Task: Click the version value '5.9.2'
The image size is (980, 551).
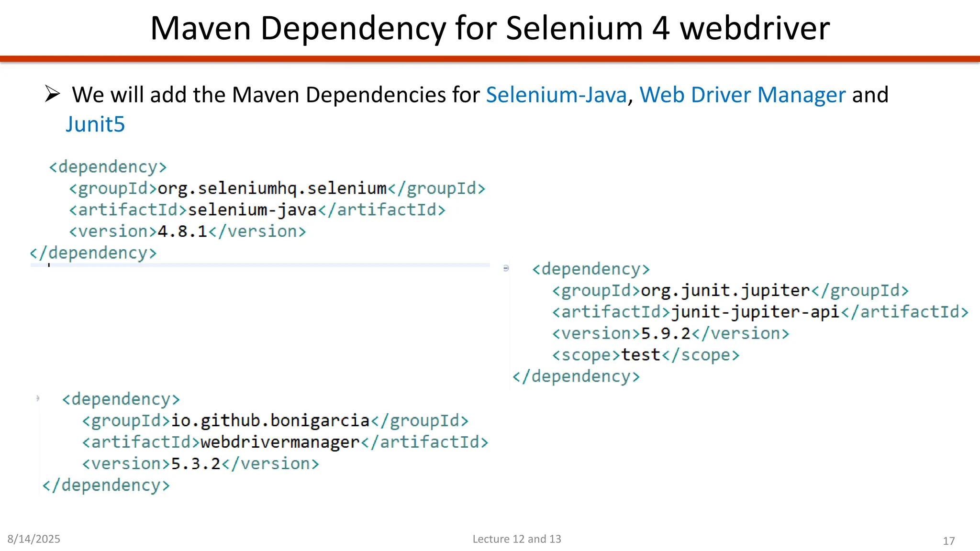Action: click(x=666, y=333)
